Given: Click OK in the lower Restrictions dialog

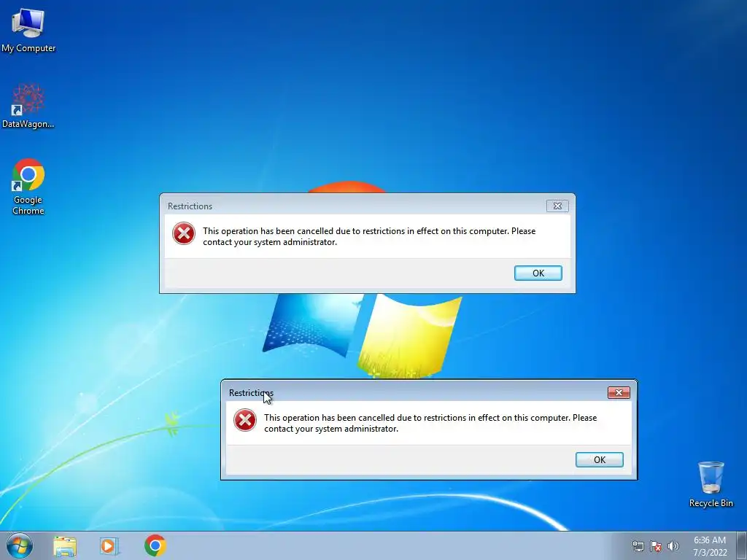Looking at the screenshot, I should 600,459.
